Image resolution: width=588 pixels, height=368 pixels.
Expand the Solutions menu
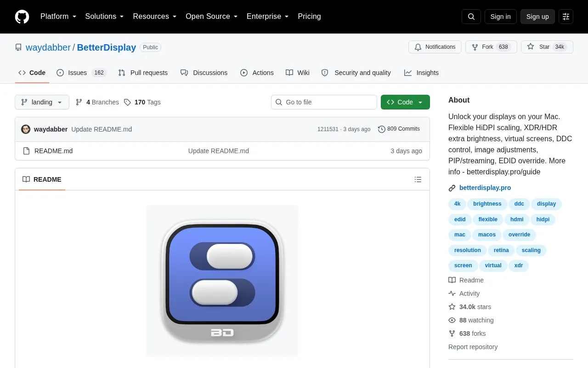click(x=105, y=17)
